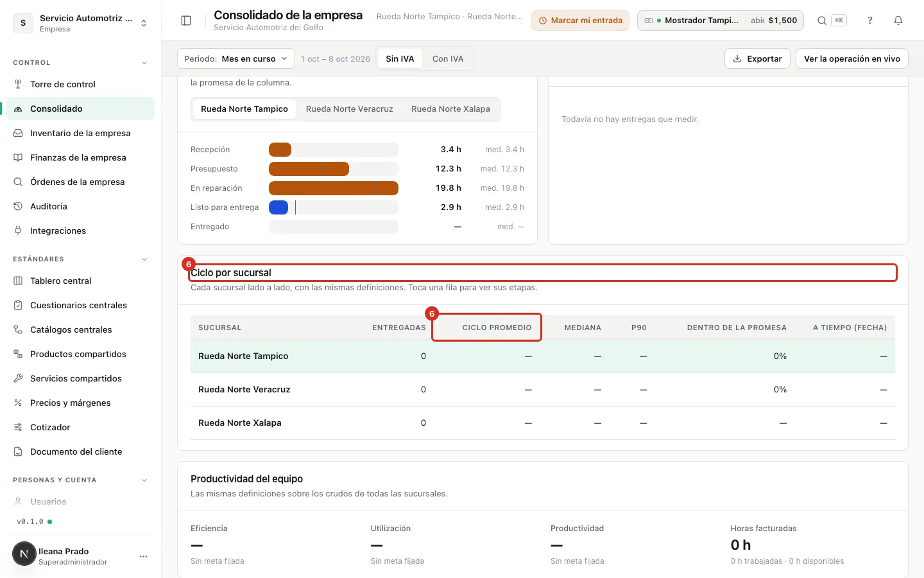924x578 pixels.
Task: Open Precios y márgenes
Action: (x=80, y=403)
